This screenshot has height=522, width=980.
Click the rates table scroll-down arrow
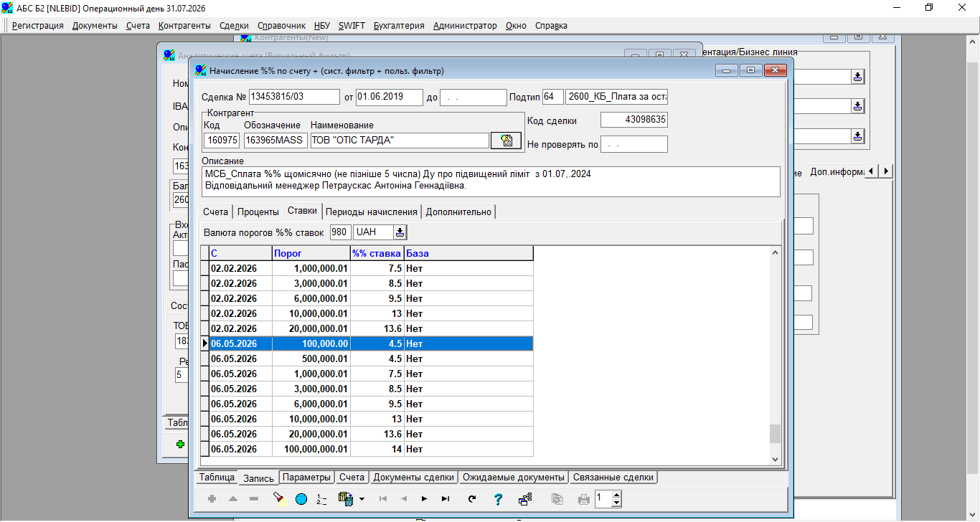pyautogui.click(x=774, y=459)
